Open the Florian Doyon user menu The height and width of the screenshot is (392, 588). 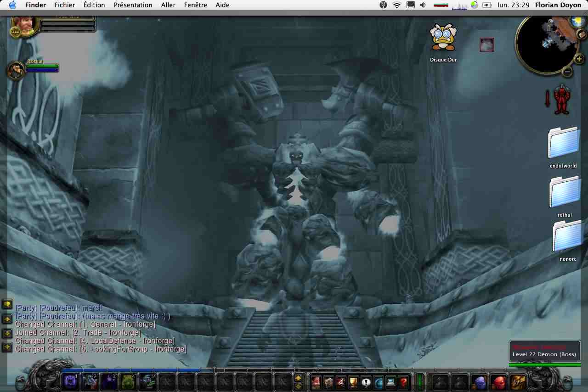[558, 5]
